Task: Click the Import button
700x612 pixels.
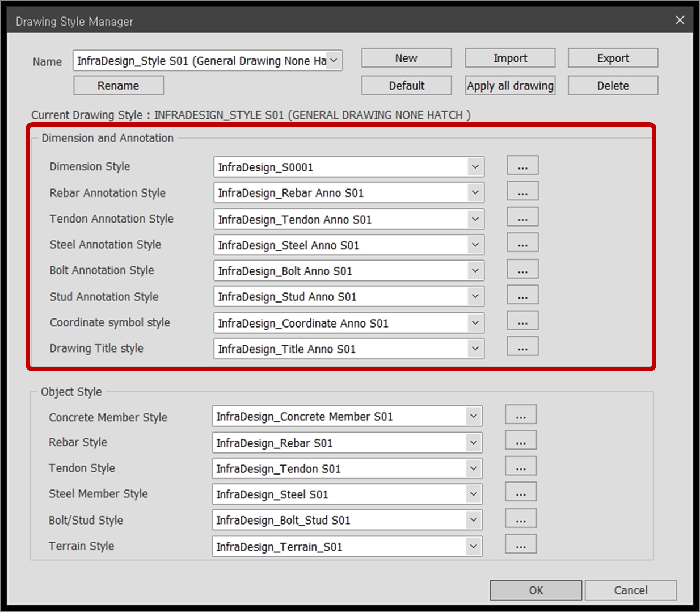Action: [510, 58]
